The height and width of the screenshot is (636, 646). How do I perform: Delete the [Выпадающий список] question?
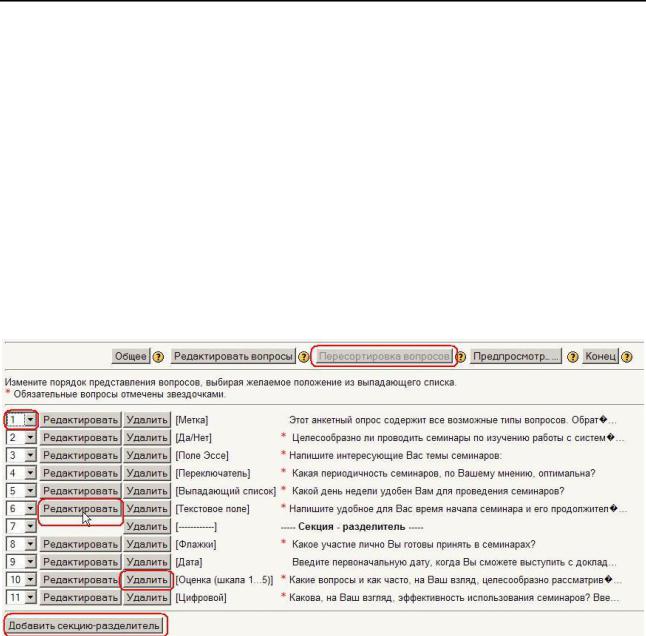(147, 491)
